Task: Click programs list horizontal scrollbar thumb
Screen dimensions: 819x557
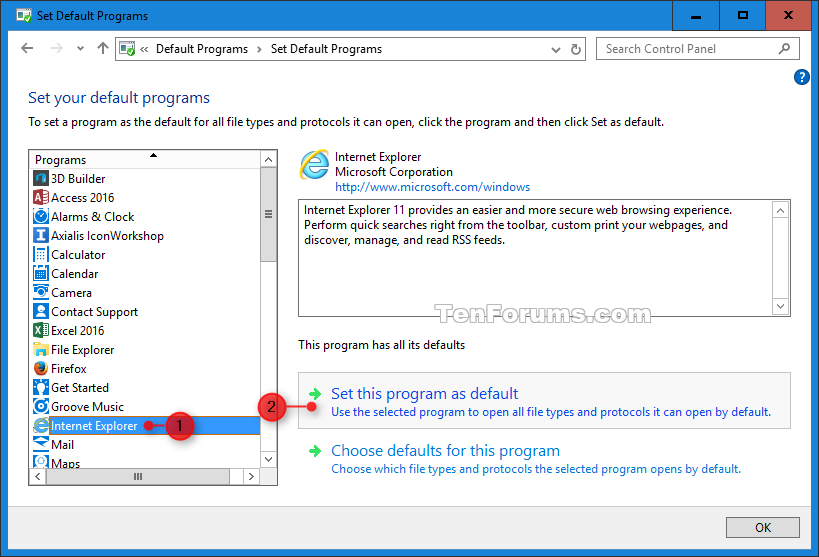Action: [x=138, y=477]
